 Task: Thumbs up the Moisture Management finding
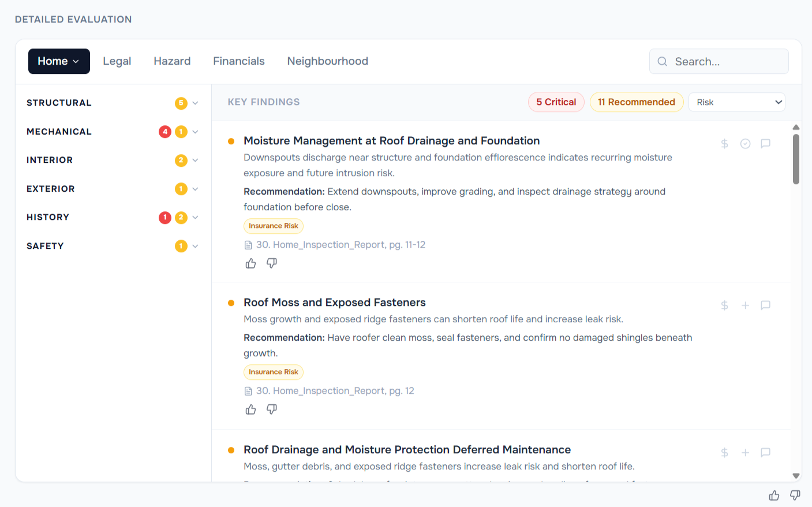coord(250,263)
